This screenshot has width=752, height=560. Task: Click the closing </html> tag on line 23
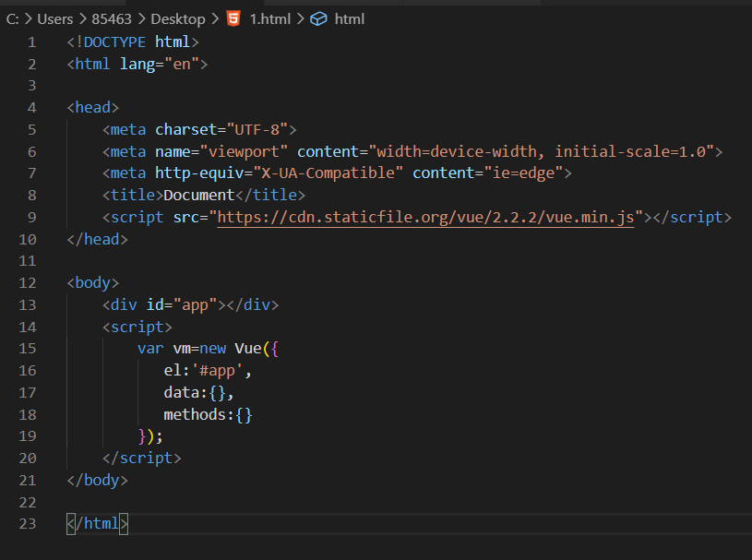point(98,524)
